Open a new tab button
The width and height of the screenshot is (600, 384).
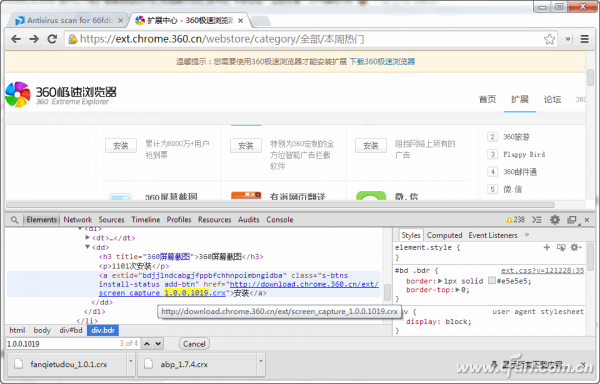coord(261,21)
